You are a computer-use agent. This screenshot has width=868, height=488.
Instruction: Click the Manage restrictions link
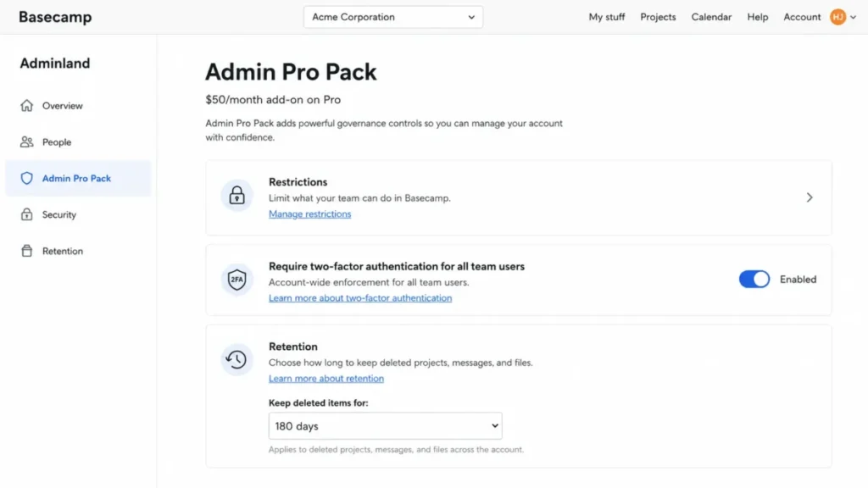pos(310,214)
